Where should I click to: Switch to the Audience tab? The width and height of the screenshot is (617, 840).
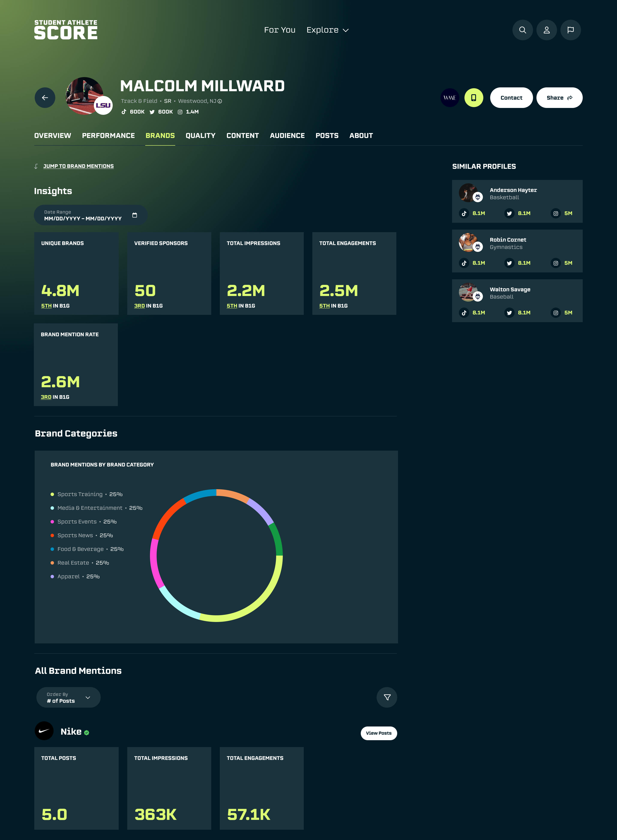coord(287,136)
